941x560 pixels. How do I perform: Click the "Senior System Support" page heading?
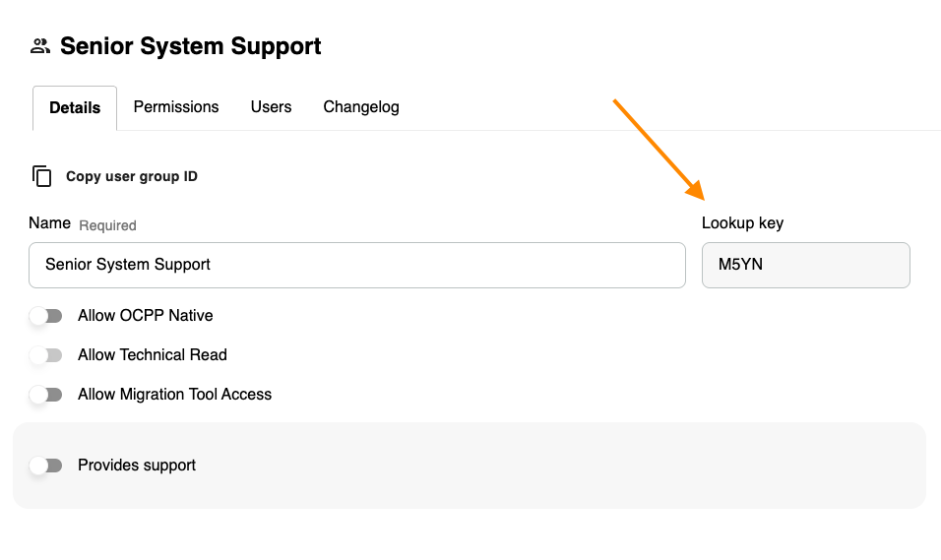191,46
